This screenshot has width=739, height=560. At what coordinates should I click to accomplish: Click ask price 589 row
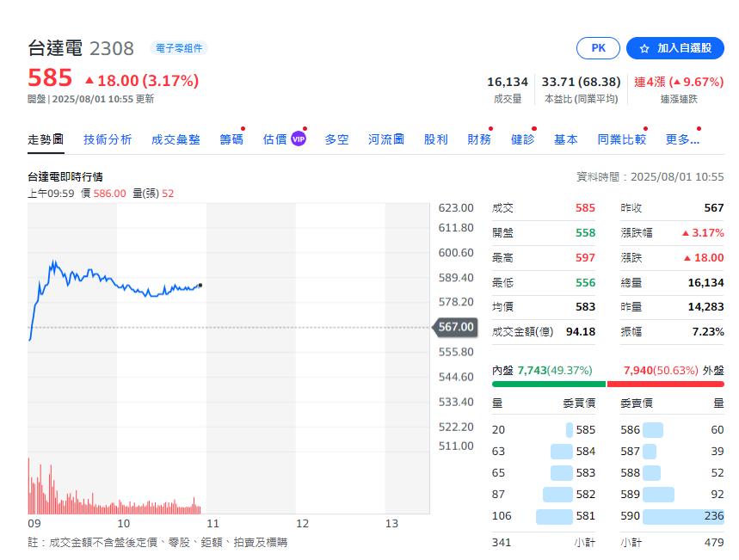coord(672,495)
